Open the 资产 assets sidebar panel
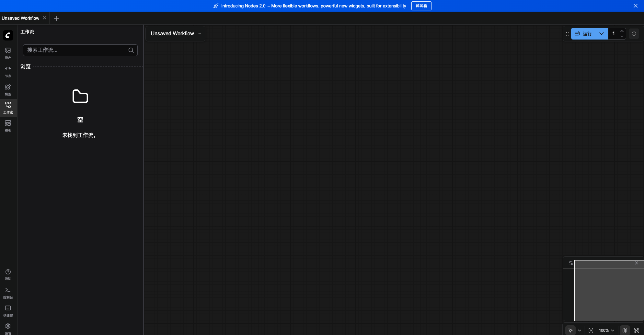644x335 pixels. pyautogui.click(x=8, y=53)
